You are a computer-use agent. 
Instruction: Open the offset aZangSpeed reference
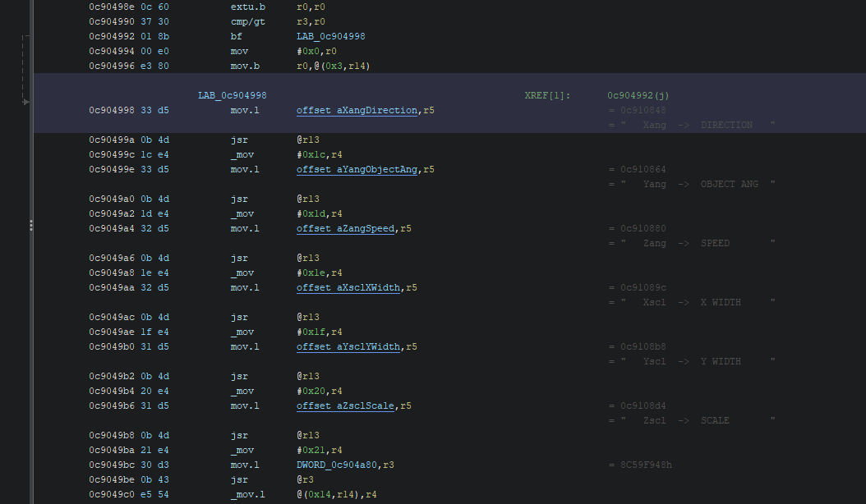[x=345, y=229]
